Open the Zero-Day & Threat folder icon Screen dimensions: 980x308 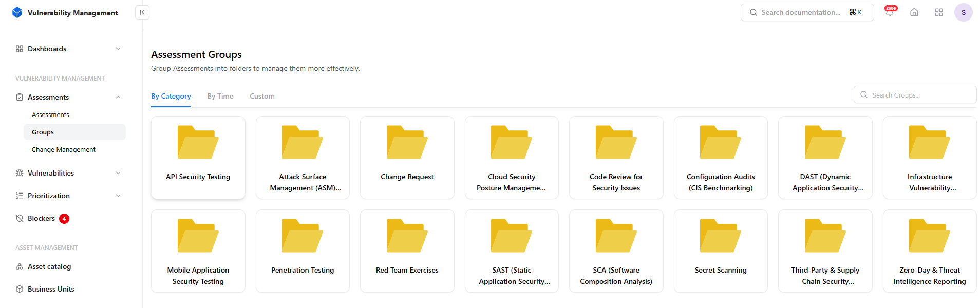[930, 236]
